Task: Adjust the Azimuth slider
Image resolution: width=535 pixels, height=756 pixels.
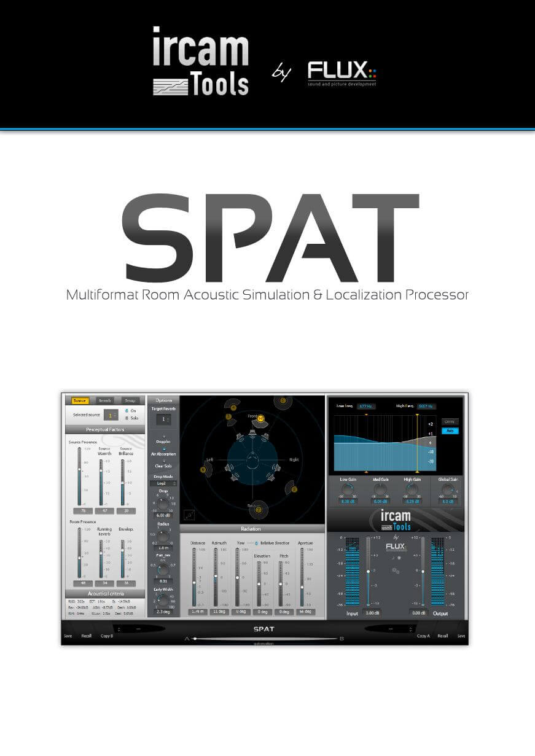Action: (x=215, y=577)
